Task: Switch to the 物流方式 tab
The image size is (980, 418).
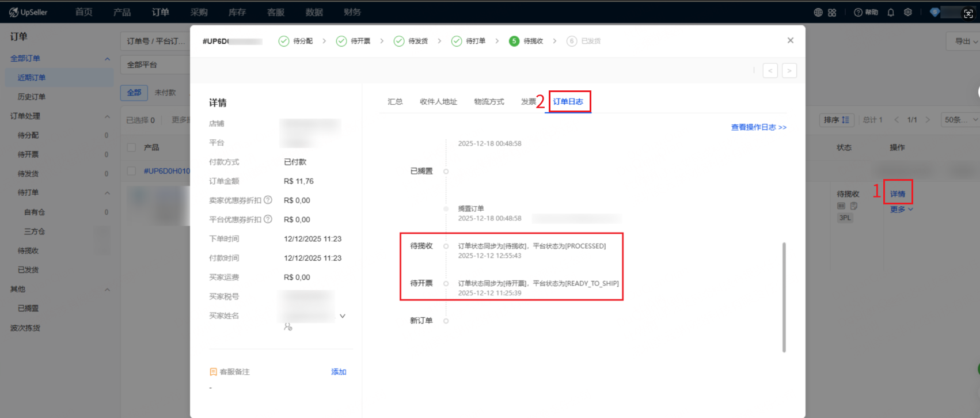Action: [489, 102]
